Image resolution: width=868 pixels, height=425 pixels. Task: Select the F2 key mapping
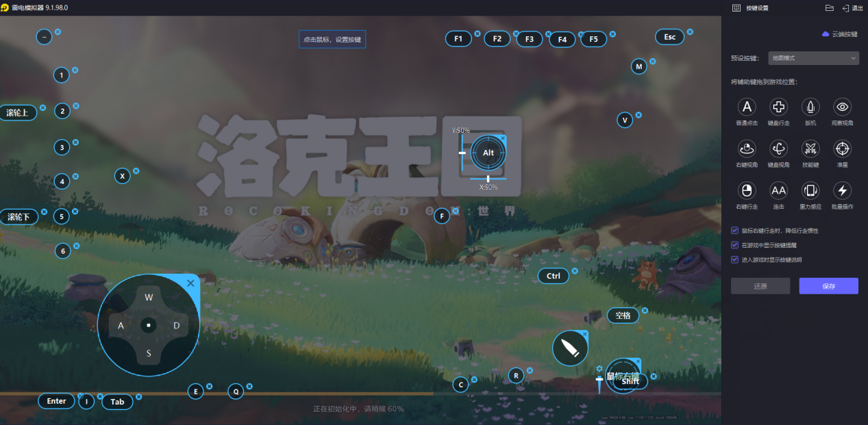pyautogui.click(x=497, y=39)
